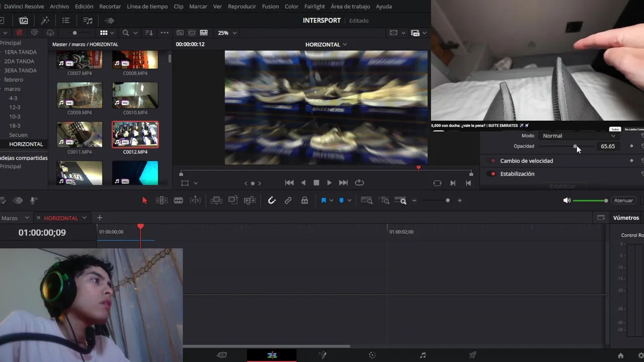Click the Replace clip icon

click(250, 201)
